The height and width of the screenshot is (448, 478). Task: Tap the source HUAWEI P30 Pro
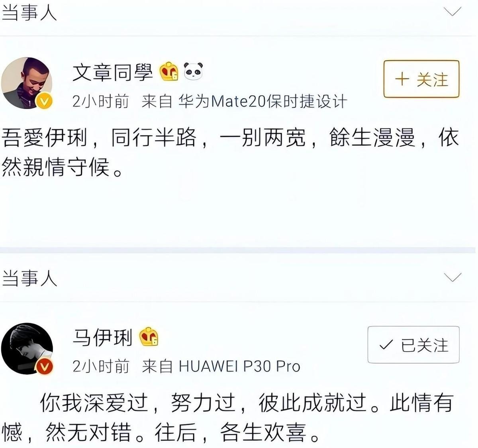tap(239, 366)
